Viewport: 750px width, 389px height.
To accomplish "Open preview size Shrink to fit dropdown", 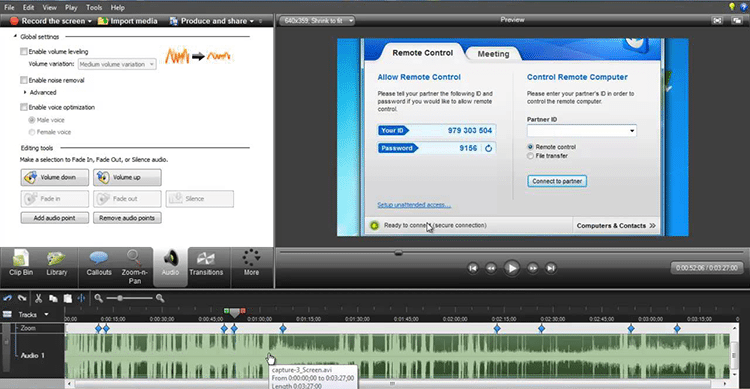I will [x=317, y=21].
